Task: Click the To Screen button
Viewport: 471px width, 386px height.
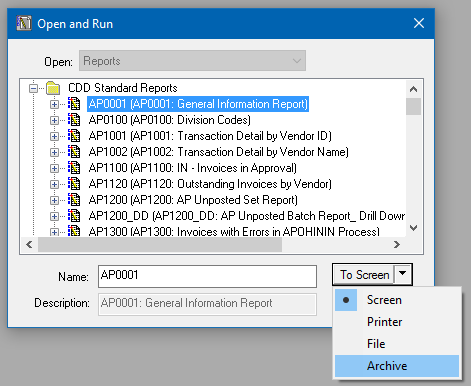Action: click(x=364, y=275)
